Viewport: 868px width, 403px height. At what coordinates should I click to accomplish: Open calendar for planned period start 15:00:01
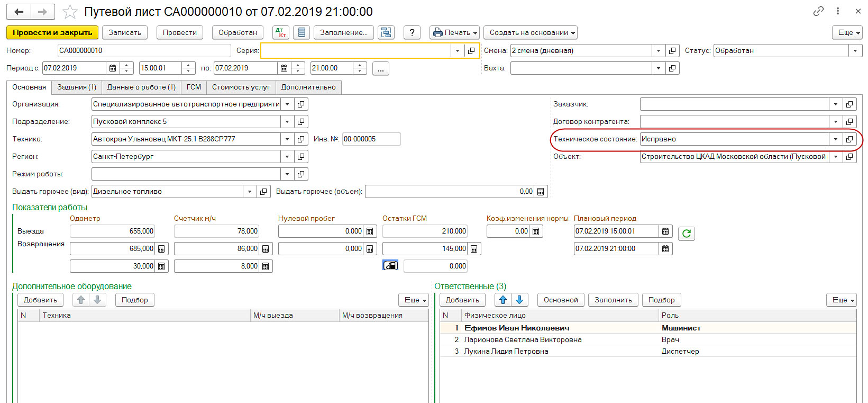[x=665, y=231]
